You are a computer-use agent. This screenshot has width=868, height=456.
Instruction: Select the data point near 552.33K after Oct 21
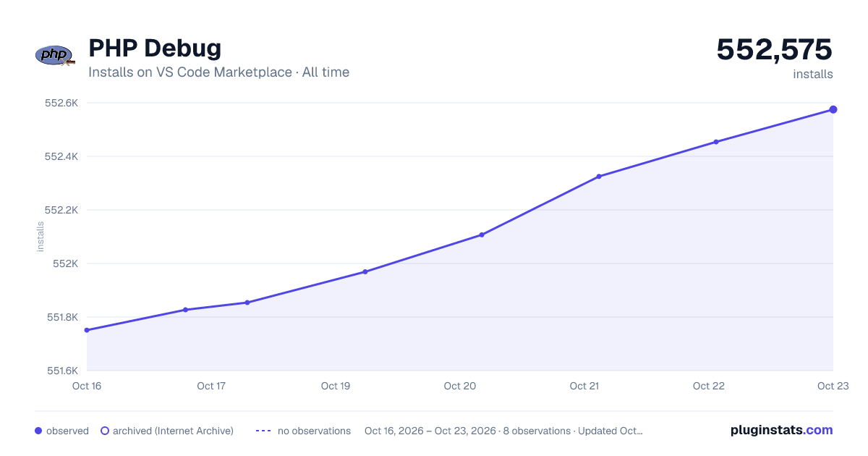(599, 177)
